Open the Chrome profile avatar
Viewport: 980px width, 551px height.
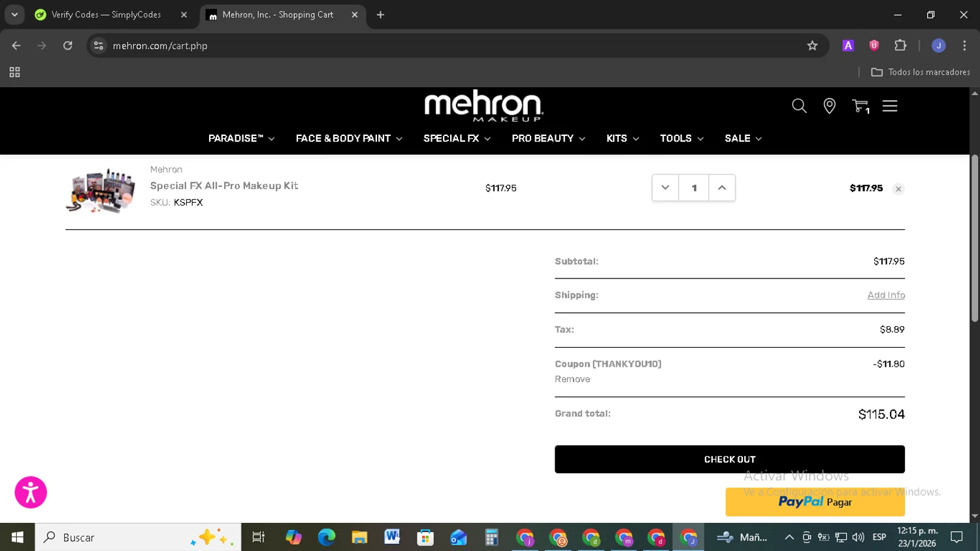tap(938, 46)
